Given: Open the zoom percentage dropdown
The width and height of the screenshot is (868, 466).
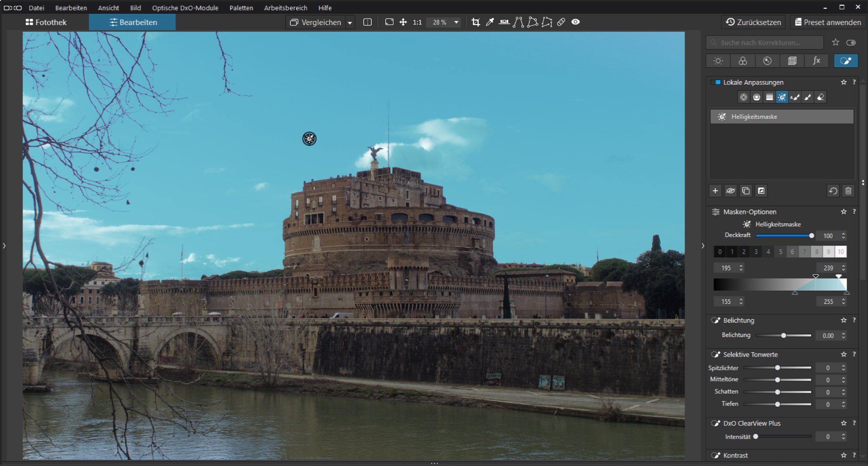Looking at the screenshot, I should coord(456,22).
